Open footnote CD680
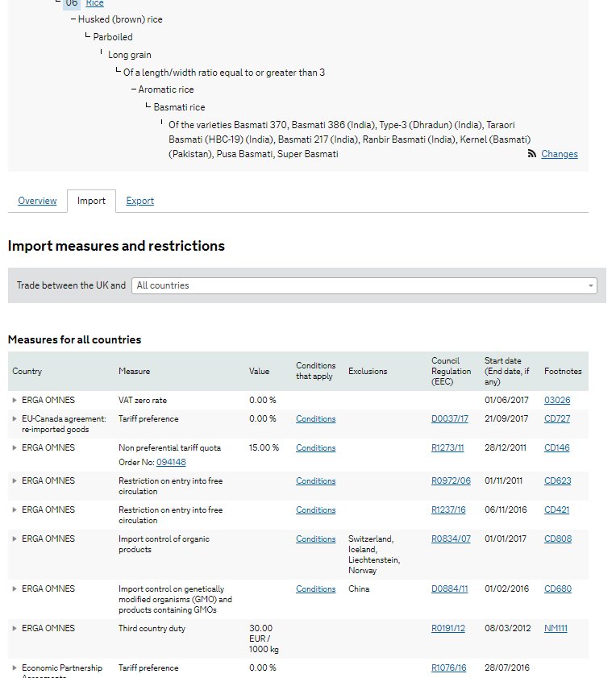Image resolution: width=616 pixels, height=678 pixels. [558, 589]
